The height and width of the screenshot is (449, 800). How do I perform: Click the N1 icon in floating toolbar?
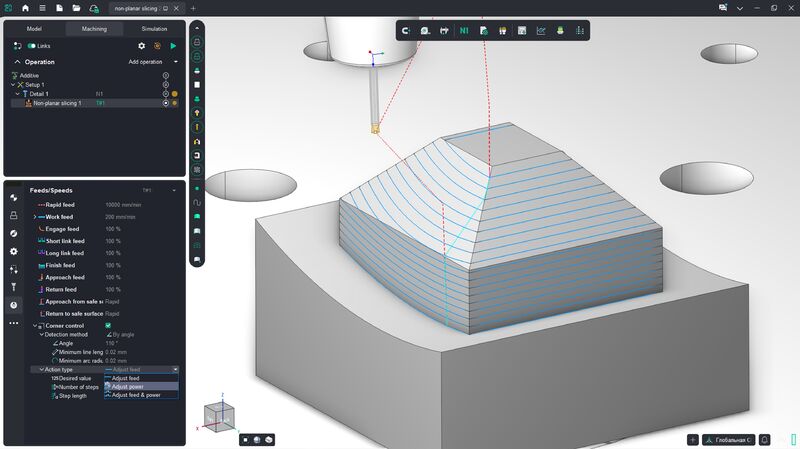coord(464,31)
